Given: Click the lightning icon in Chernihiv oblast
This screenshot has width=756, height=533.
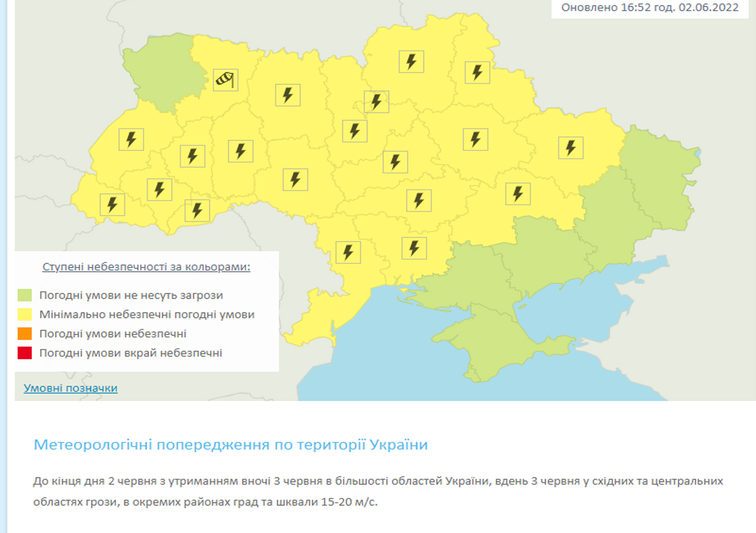Looking at the screenshot, I should (411, 62).
